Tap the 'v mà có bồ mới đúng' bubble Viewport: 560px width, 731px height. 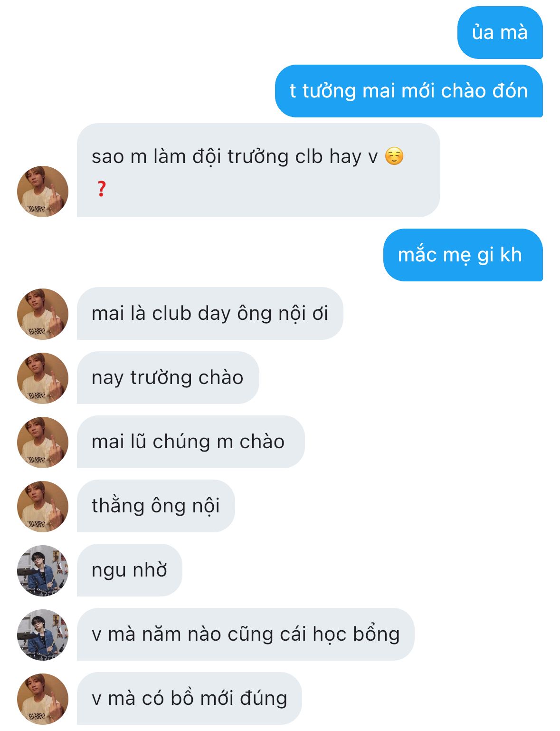click(x=189, y=699)
